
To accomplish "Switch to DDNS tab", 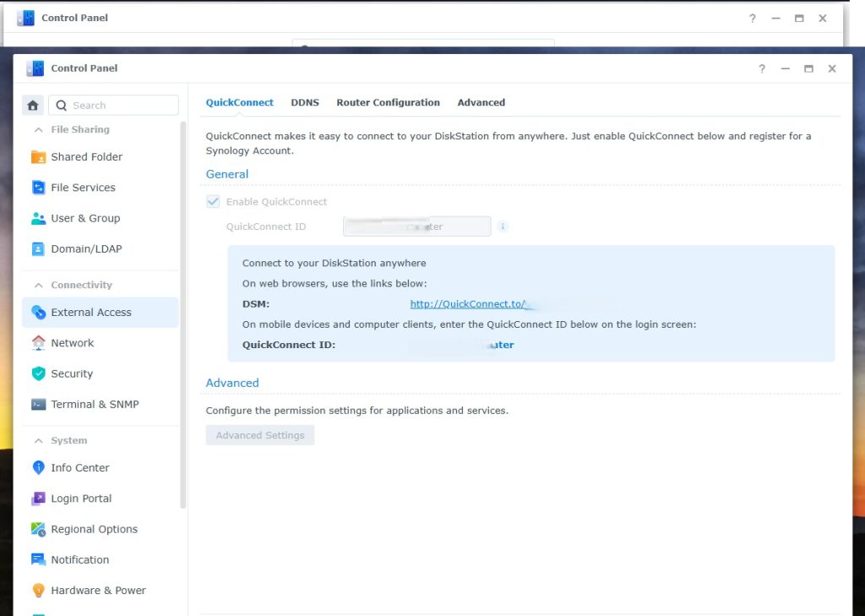I will (x=305, y=103).
